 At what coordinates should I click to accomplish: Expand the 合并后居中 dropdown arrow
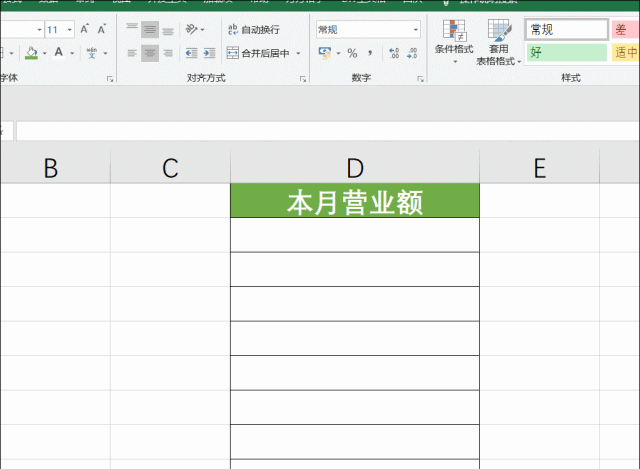point(298,53)
